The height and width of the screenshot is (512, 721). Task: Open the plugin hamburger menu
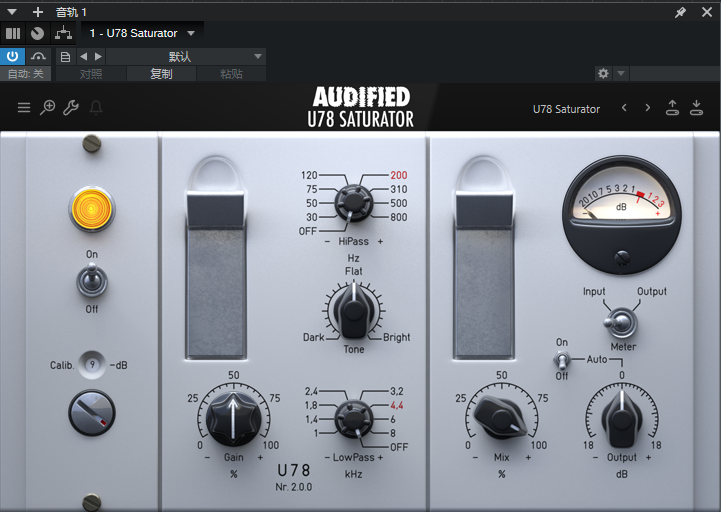point(23,108)
